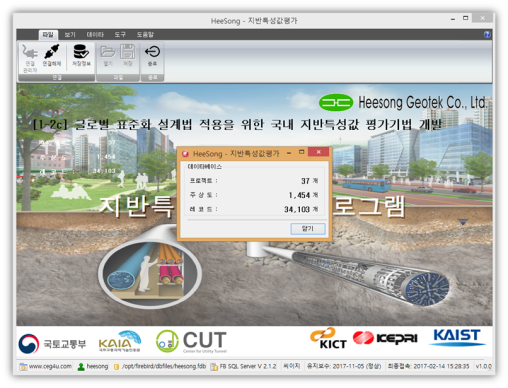Open the 도구 ribbon tab
Image resolution: width=508 pixels, height=388 pixels.
tap(120, 34)
